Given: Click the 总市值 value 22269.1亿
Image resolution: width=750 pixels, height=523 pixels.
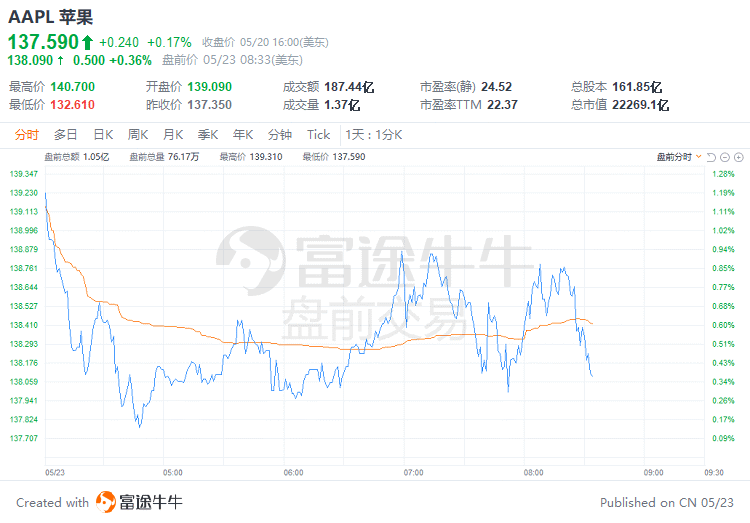Looking at the screenshot, I should [x=640, y=104].
